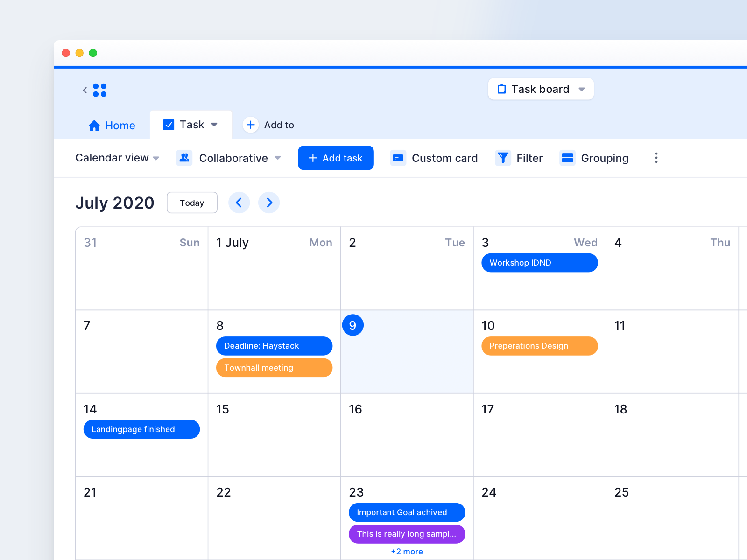Click the Today button

click(192, 203)
